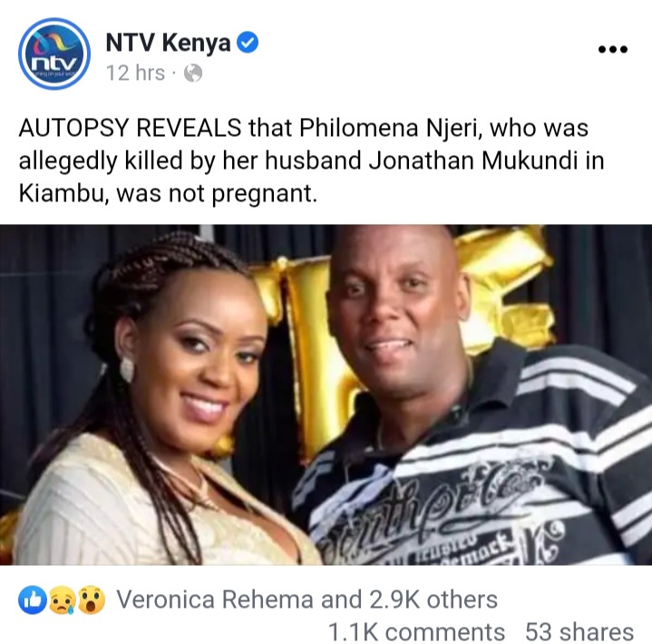Click the globe public audience icon
Viewport: 652px width, 644px height.
click(193, 73)
